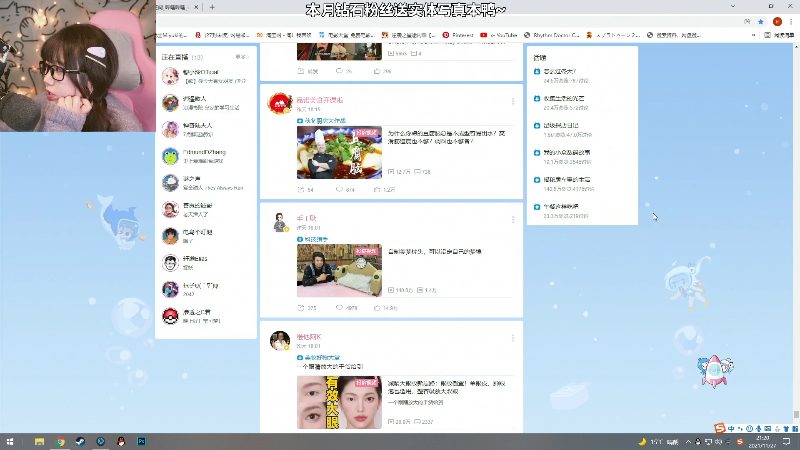This screenshot has width=800, height=450.
Task: Open the YouTube bookmark
Action: pos(498,35)
